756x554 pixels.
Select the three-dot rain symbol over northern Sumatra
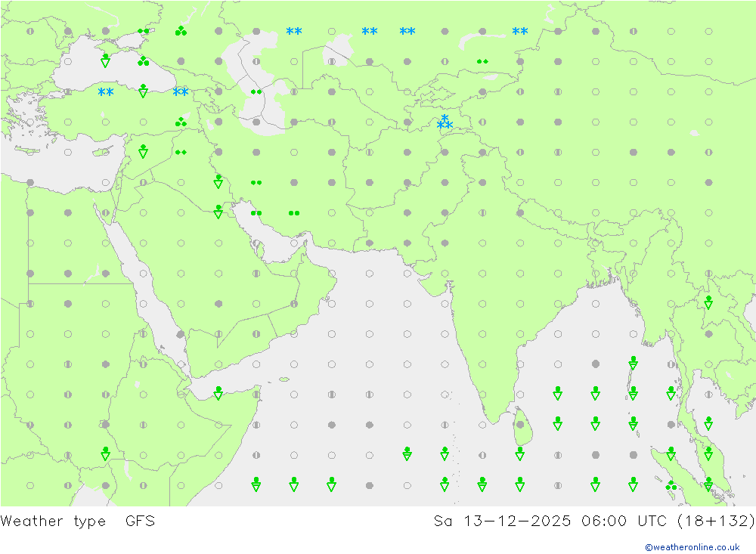pyautogui.click(x=671, y=485)
